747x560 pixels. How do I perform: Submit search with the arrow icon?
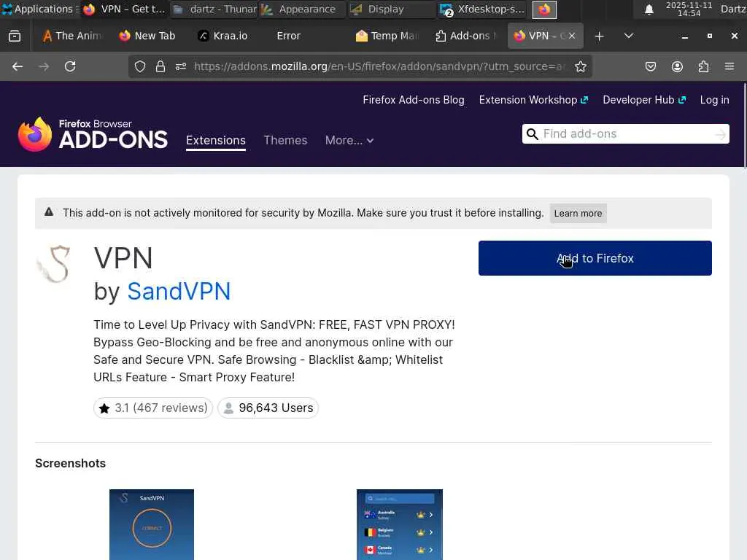click(720, 135)
